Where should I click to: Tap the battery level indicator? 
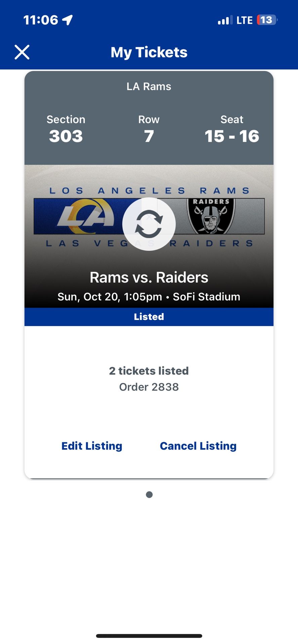click(x=267, y=20)
